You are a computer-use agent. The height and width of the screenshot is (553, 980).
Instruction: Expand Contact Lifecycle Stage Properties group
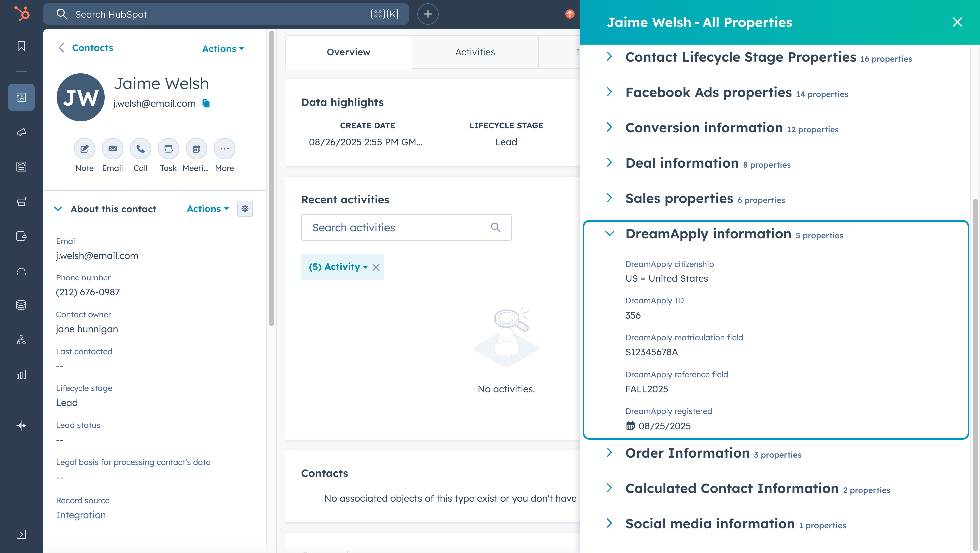click(x=609, y=57)
